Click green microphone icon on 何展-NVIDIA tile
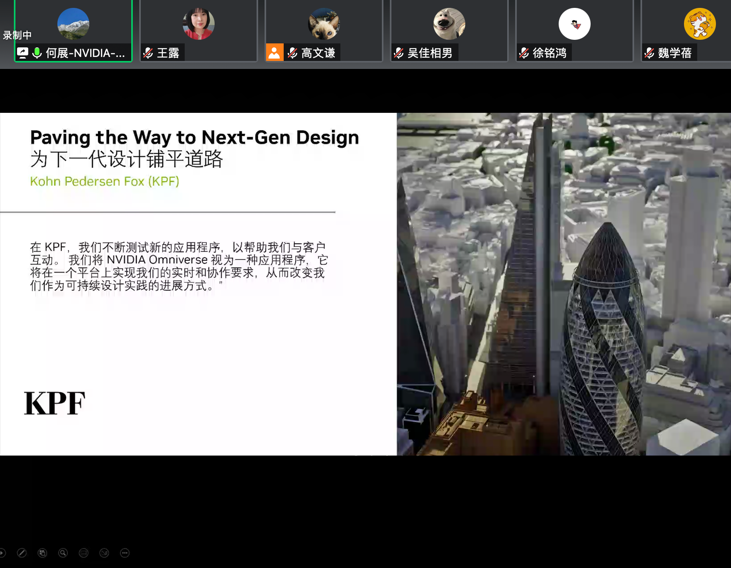 (37, 53)
